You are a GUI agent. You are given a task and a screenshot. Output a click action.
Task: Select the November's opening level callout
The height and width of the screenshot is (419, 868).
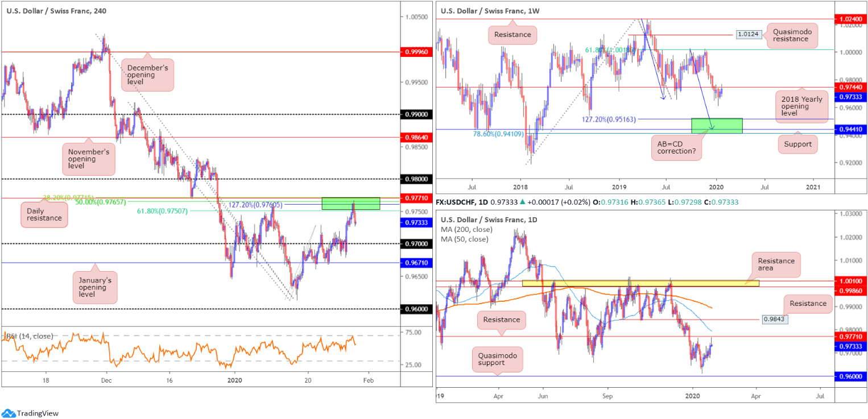pos(89,159)
